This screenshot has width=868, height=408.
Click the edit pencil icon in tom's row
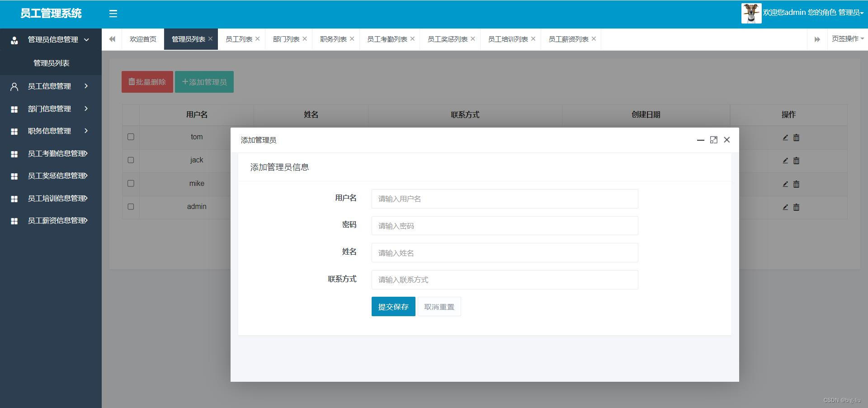click(x=785, y=138)
